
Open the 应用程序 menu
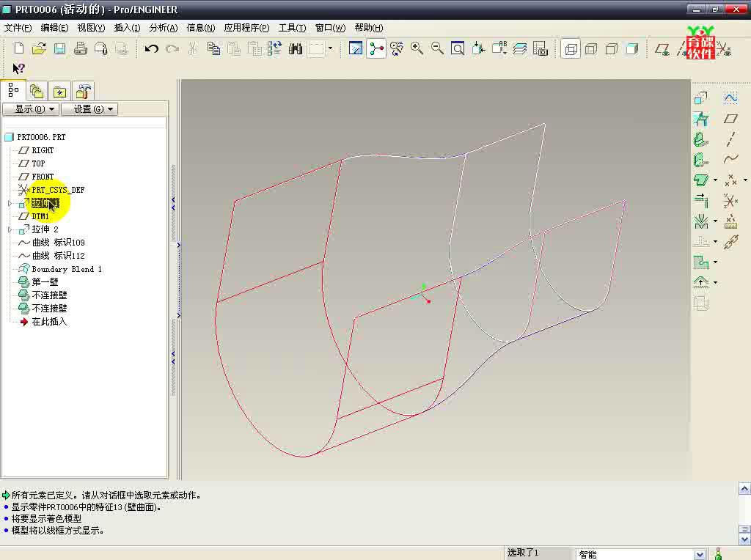tap(246, 28)
